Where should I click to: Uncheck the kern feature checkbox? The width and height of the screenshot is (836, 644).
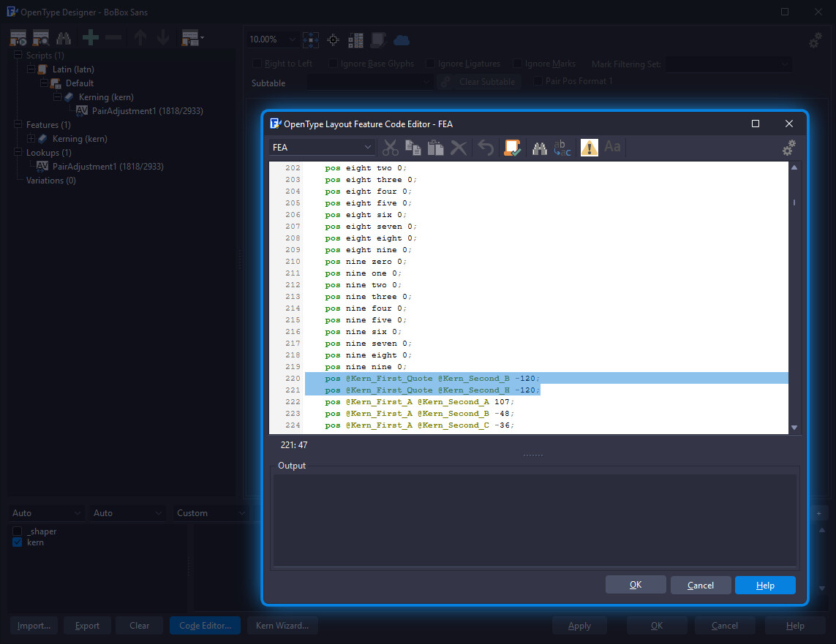[18, 542]
